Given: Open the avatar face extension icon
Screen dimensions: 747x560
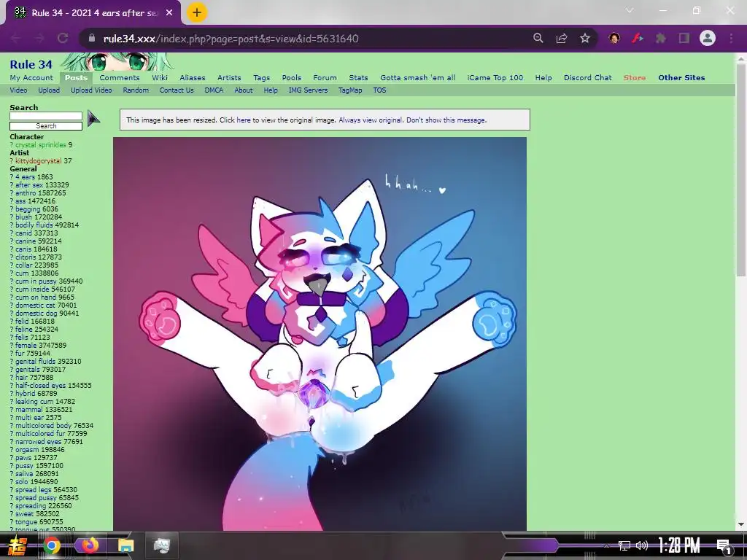Looking at the screenshot, I should pos(614,38).
